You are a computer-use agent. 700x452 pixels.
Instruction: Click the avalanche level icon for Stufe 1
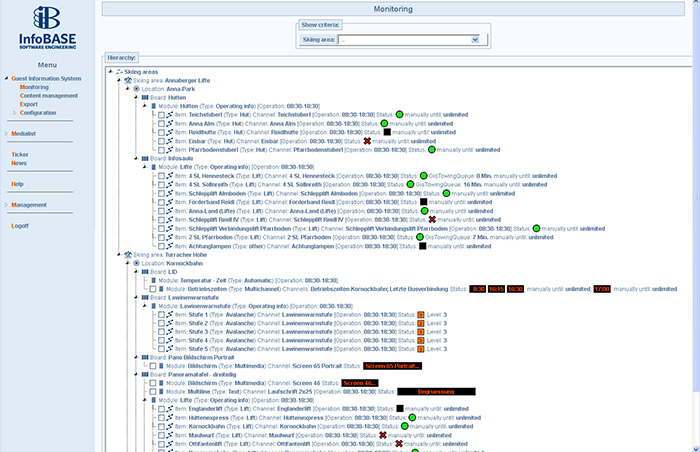(x=421, y=315)
